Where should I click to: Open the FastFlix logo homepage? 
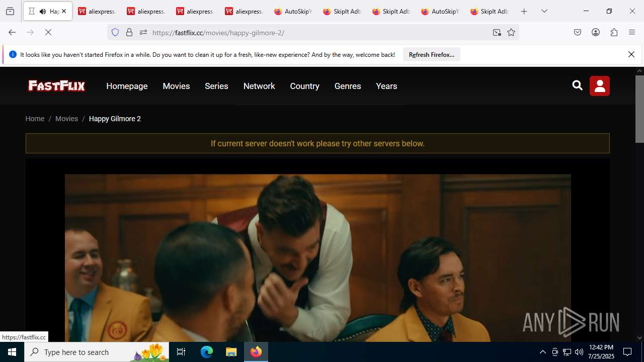point(57,86)
